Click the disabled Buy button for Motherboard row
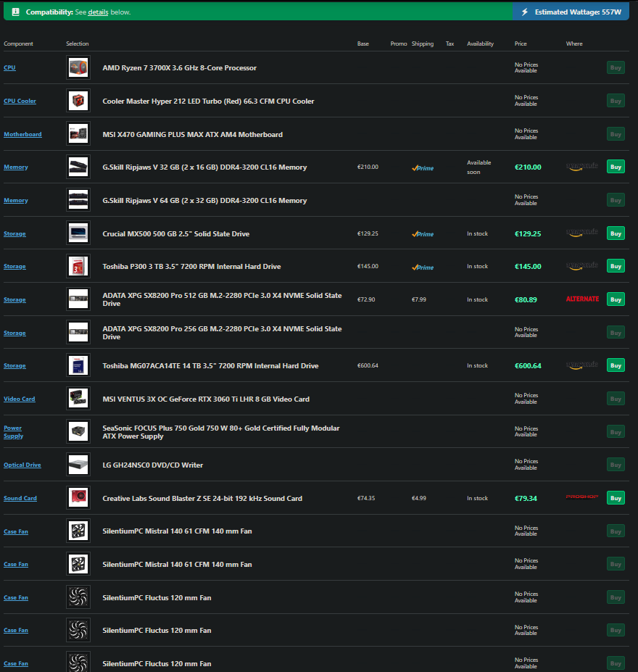638x672 pixels. pos(616,134)
